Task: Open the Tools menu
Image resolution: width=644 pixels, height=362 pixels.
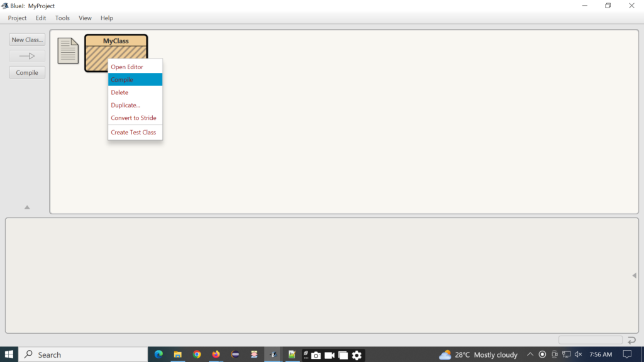Action: (62, 18)
